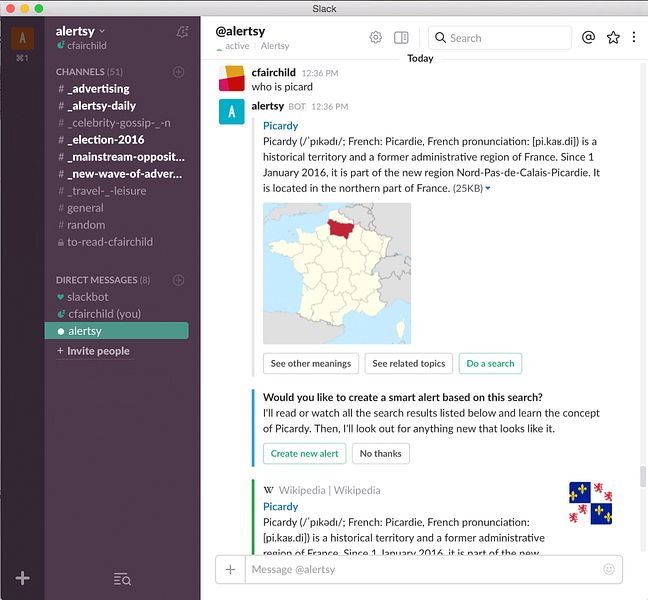Open new direct message plus icon
This screenshot has height=600, width=648.
point(178,280)
